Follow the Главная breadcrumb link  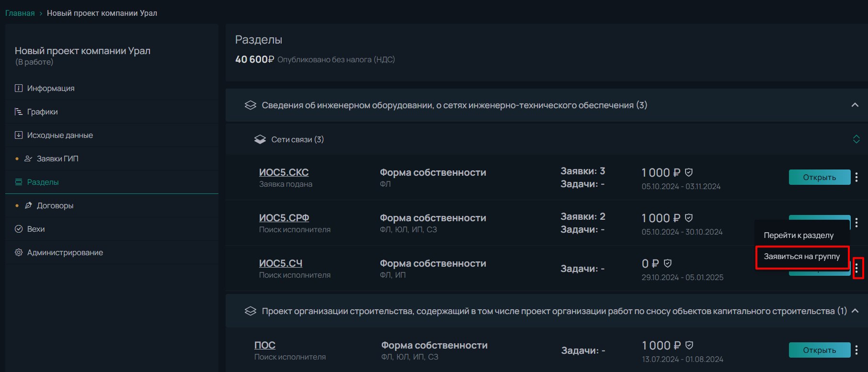pyautogui.click(x=20, y=13)
